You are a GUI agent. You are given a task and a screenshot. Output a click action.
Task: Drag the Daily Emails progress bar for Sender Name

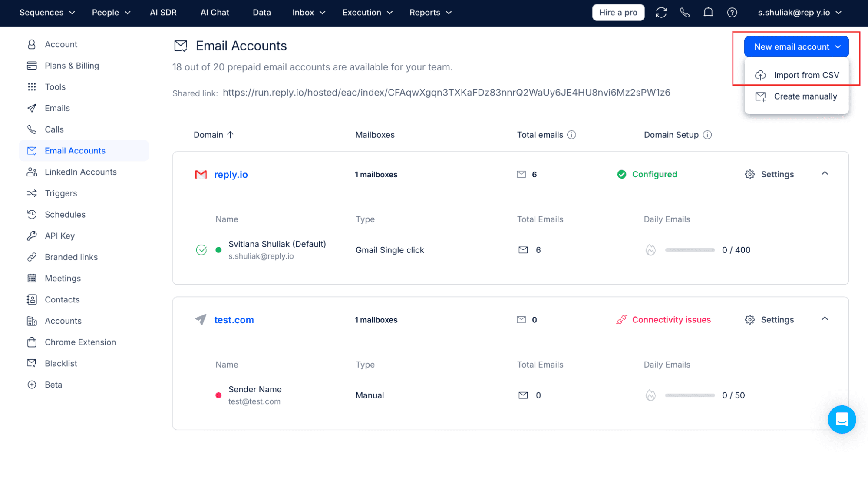point(689,395)
